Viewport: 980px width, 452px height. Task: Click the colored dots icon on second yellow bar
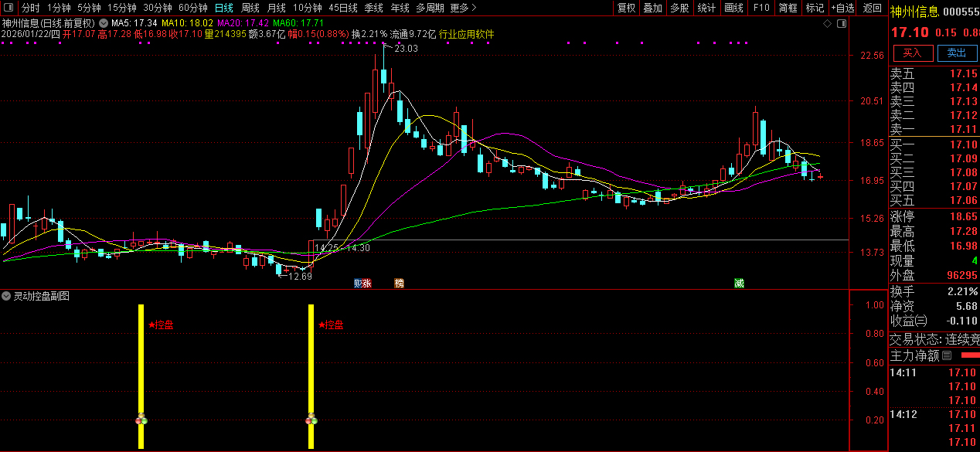point(311,419)
